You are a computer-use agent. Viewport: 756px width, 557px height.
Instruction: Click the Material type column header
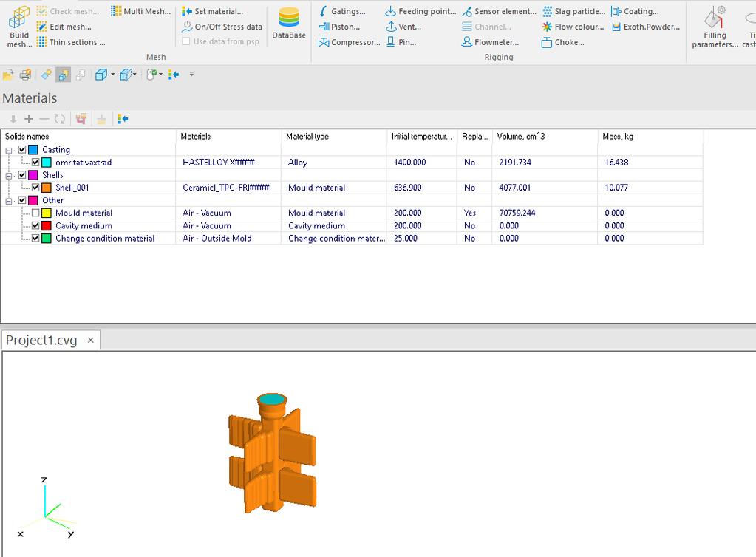(335, 137)
